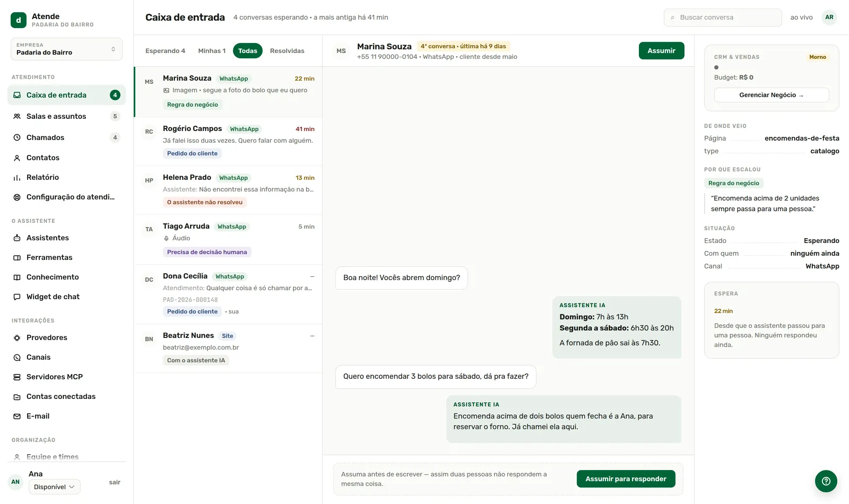849x504 pixels.
Task: Click the Regra do negócio tag in side panel
Action: 734,183
